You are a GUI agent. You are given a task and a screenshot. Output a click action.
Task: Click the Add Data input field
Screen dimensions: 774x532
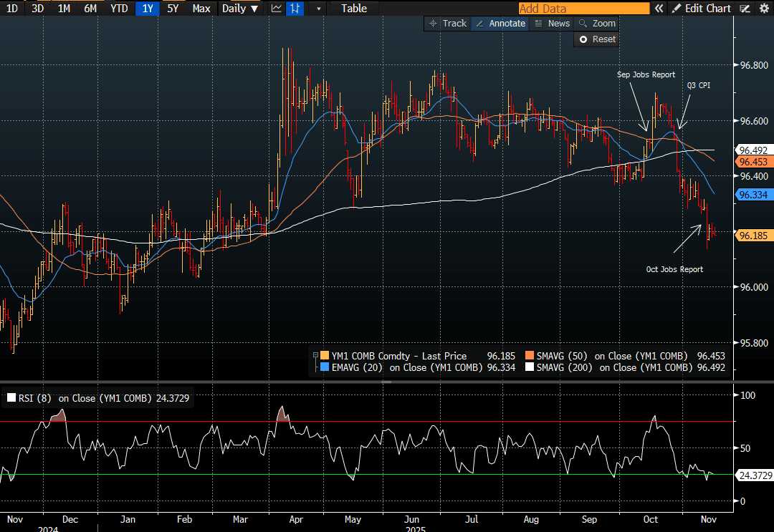click(583, 9)
